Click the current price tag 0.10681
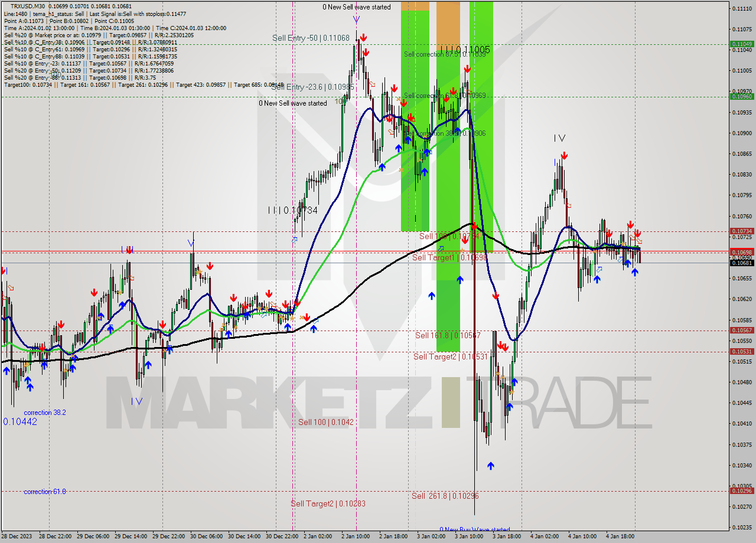Viewport: 756px width, 543px height. (742, 263)
